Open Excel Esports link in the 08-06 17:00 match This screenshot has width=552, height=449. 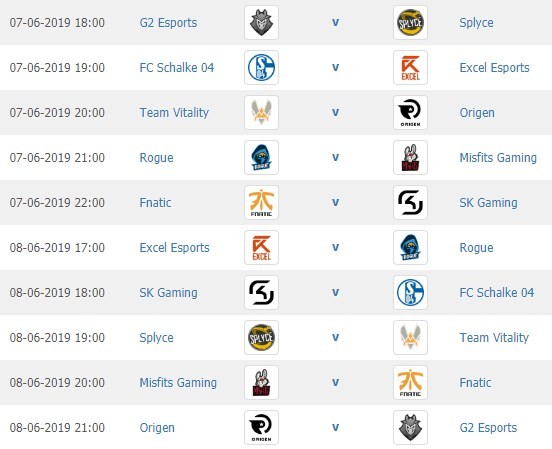pos(174,248)
